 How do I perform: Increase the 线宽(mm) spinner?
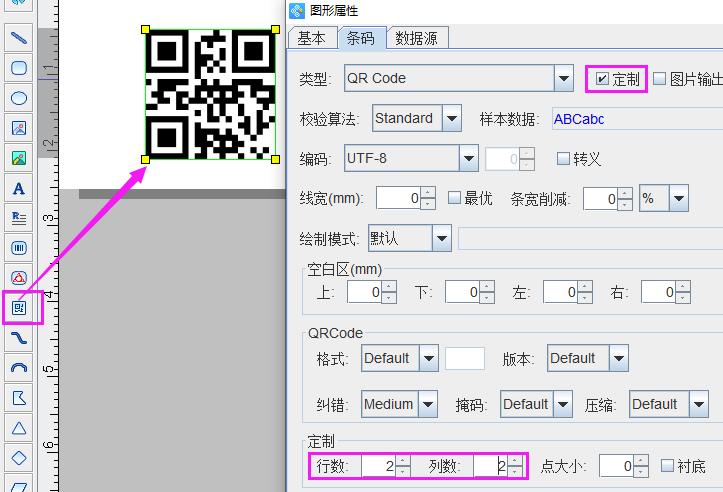coord(428,193)
